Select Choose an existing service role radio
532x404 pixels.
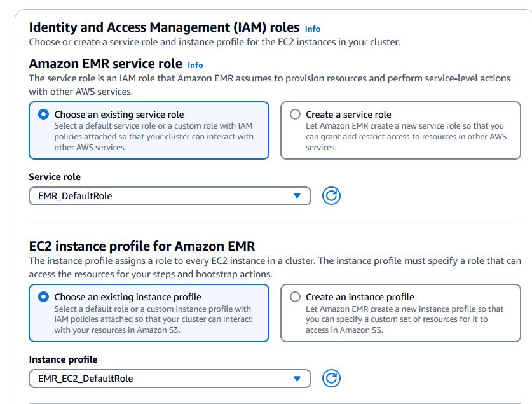(x=43, y=115)
